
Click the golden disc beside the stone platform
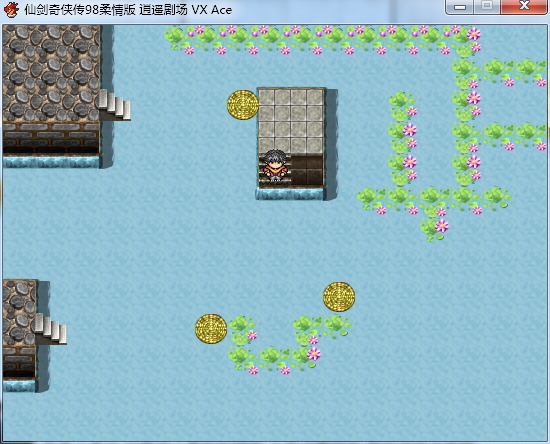[x=243, y=105]
